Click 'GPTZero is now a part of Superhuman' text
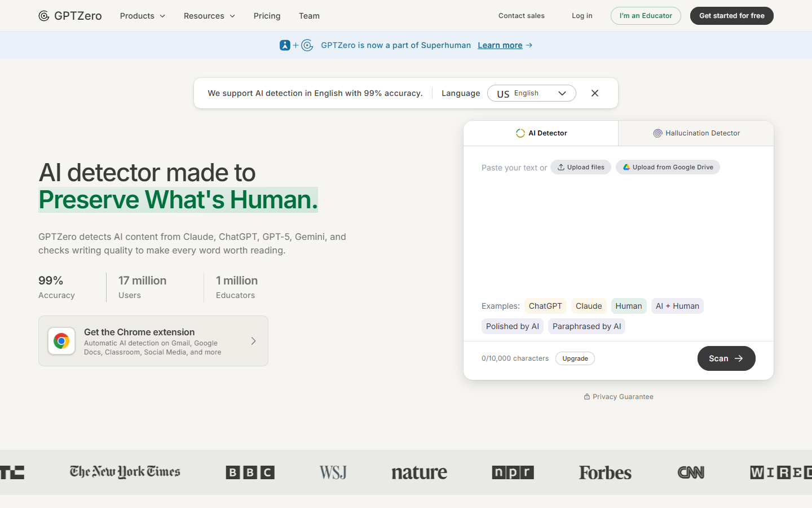Screen dimensions: 812x508 [396, 45]
